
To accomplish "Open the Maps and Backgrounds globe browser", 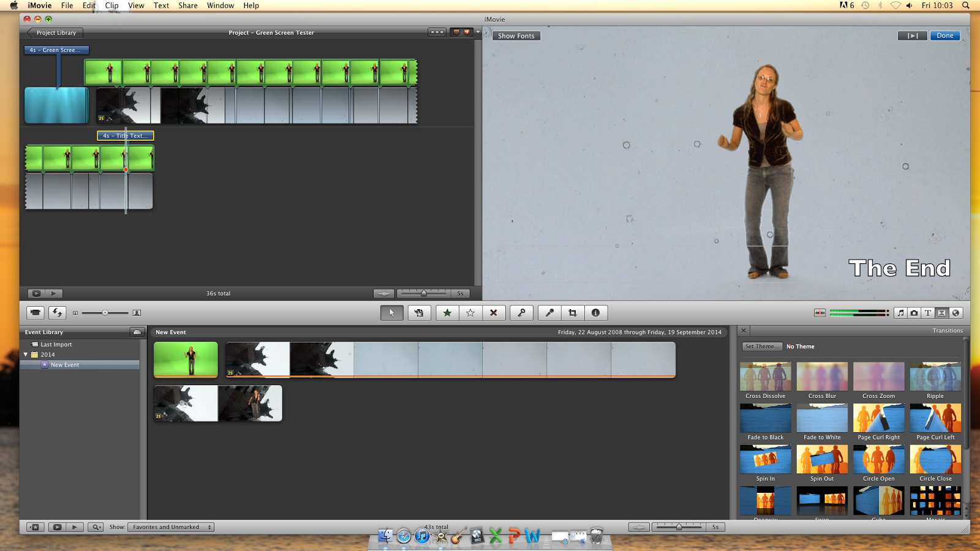I will coord(956,313).
